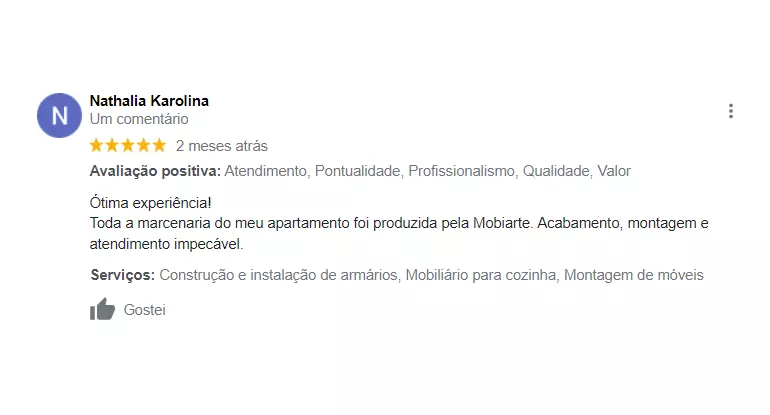Click the purple N profile avatar
Image resolution: width=770 pixels, height=415 pixels.
59,115
